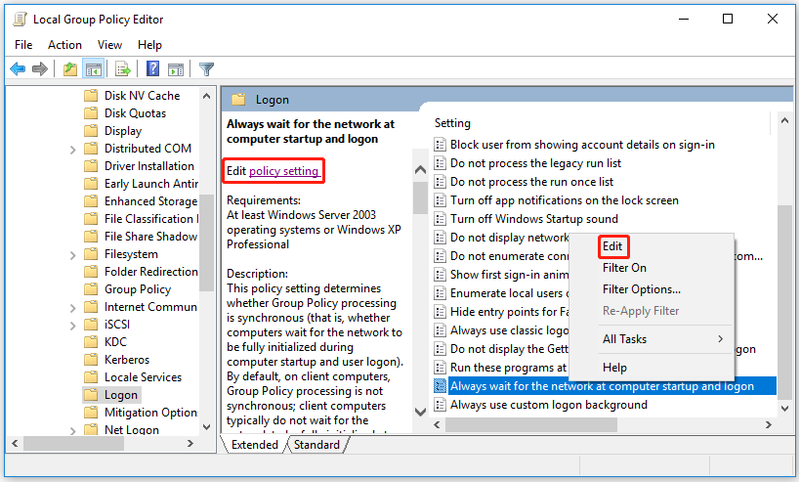Click the Filter funnel toolbar icon
The image size is (800, 482).
[x=207, y=68]
